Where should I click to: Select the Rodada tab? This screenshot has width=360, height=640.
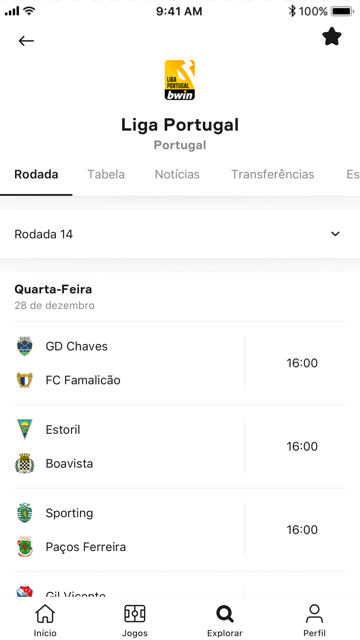click(36, 174)
